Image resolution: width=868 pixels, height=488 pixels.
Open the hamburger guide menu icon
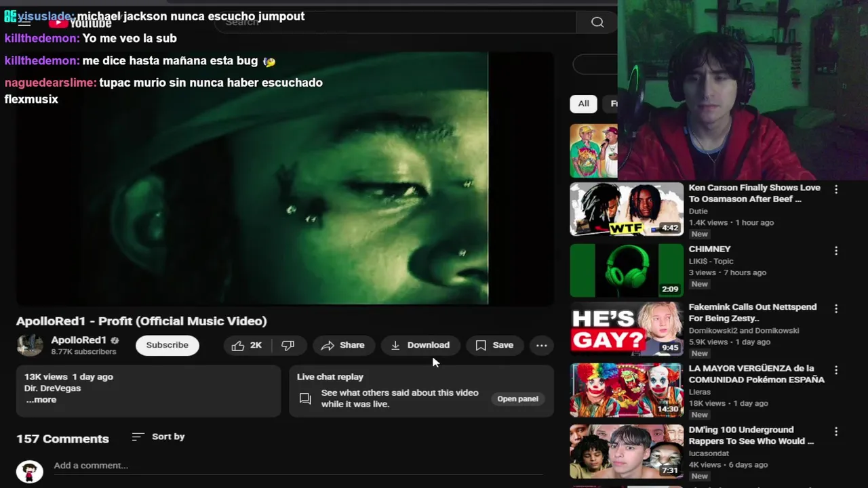click(24, 22)
